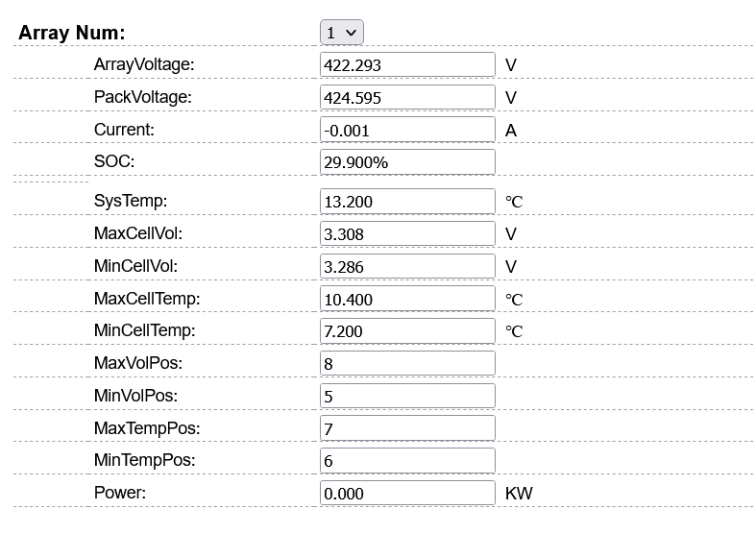This screenshot has height=534, width=756.
Task: Click the SOC percentage field
Action: [x=407, y=162]
